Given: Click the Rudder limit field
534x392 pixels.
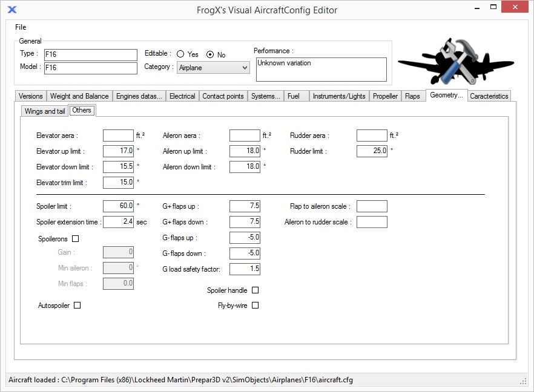Looking at the screenshot, I should pos(372,151).
